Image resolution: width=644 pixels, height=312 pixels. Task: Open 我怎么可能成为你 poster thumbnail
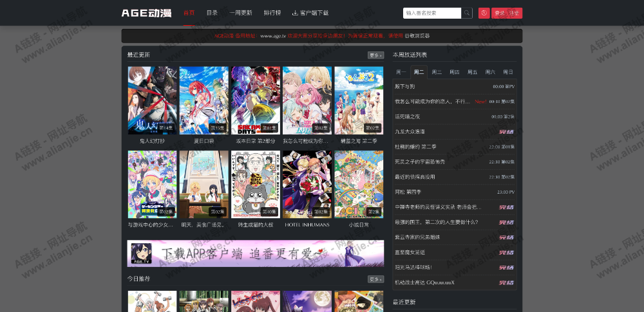click(x=307, y=100)
